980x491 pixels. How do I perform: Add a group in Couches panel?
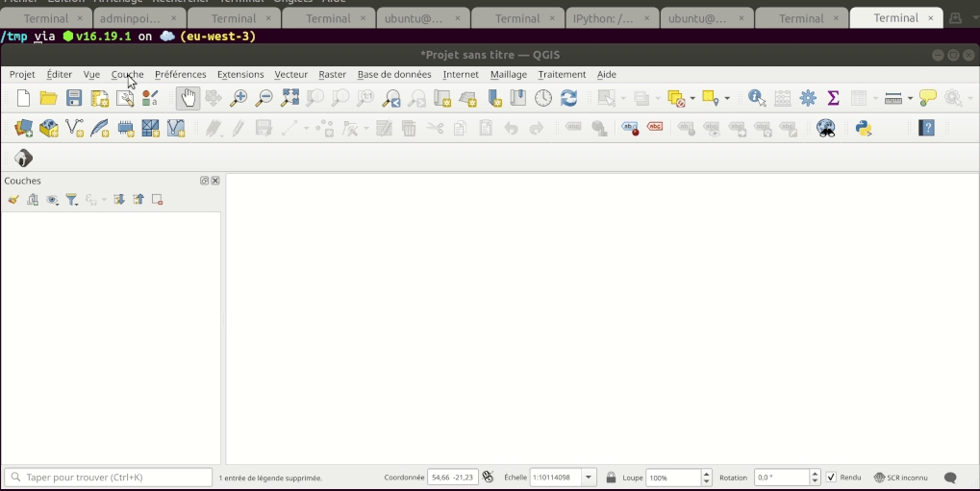coord(33,200)
